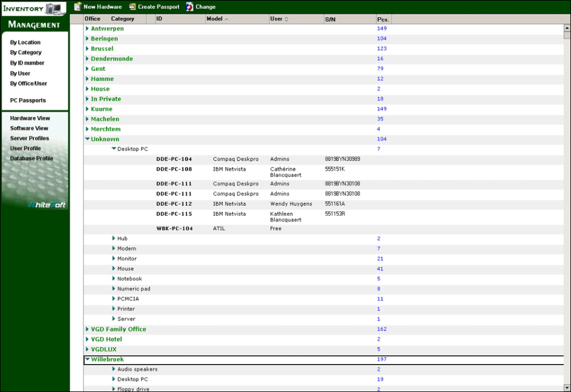
Task: Click the Brussel office name
Action: [102, 49]
